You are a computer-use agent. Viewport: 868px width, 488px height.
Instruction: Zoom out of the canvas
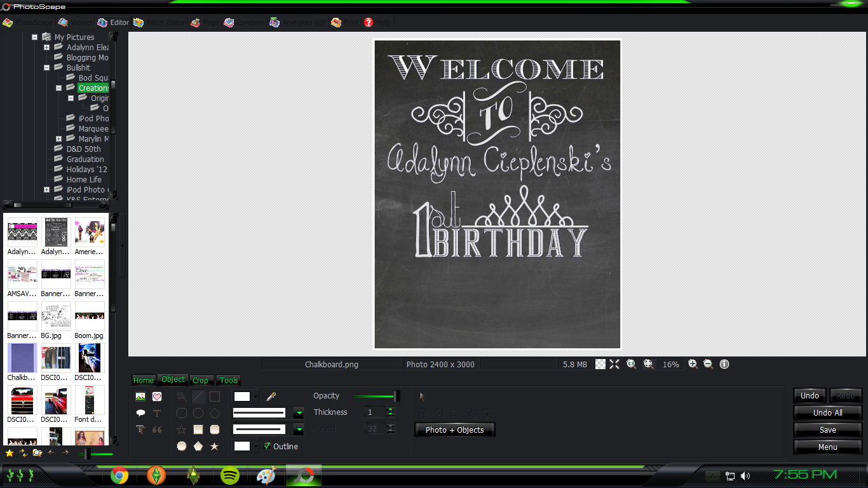708,364
